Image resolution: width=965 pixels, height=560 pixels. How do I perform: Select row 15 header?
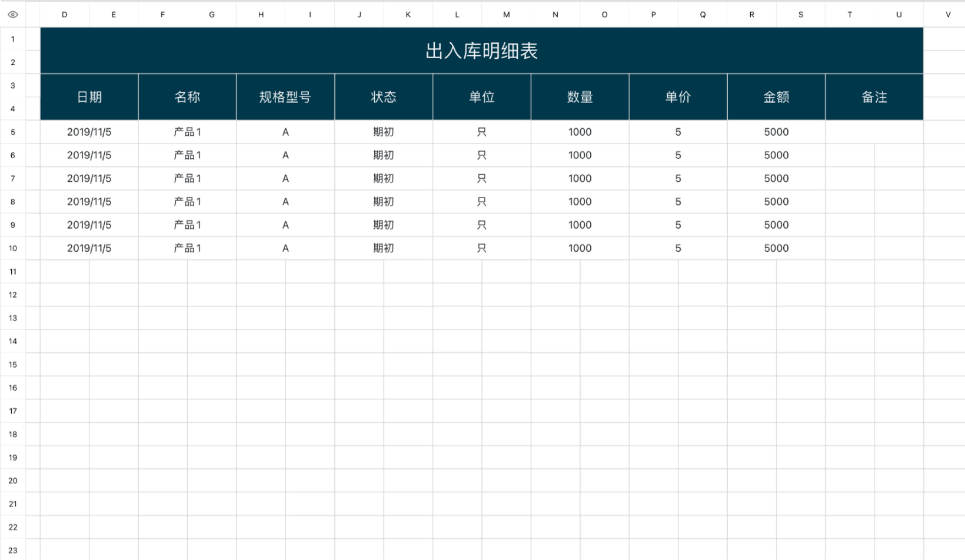point(13,364)
